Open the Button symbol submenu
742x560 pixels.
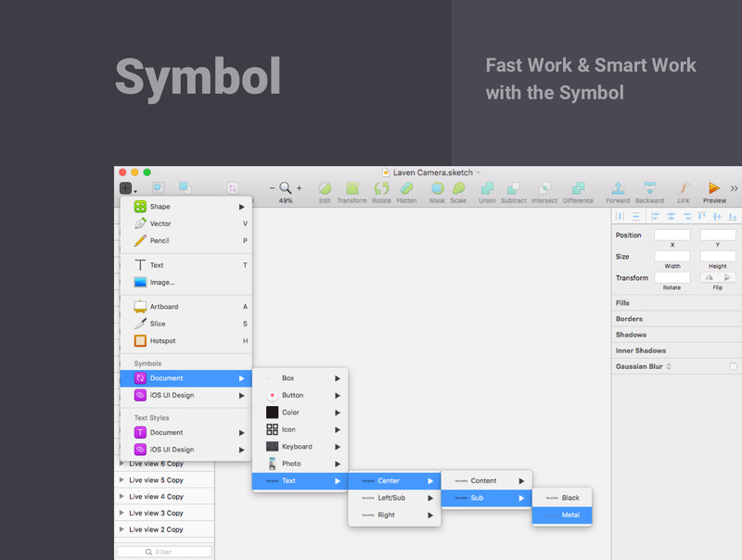pos(300,395)
